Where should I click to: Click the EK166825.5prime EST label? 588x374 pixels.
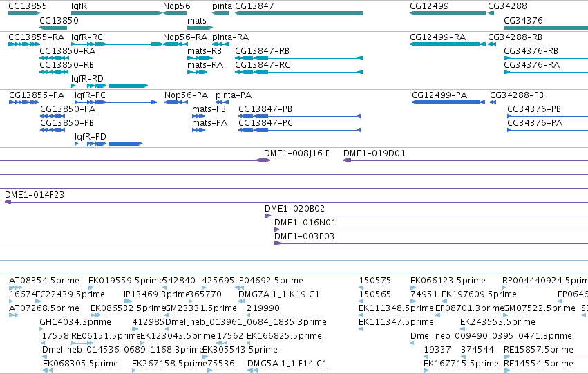284,336
